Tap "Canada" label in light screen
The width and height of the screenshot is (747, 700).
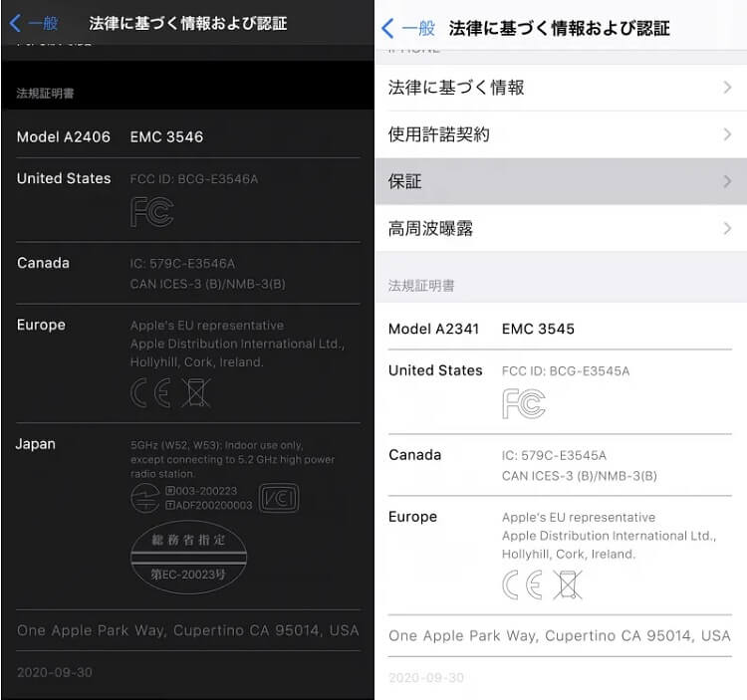click(x=415, y=455)
